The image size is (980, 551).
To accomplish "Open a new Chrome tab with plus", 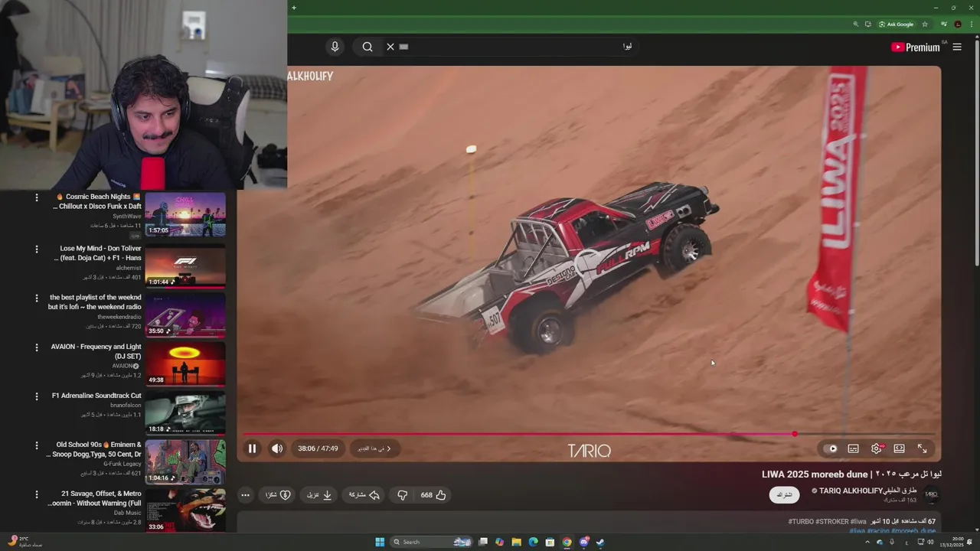I will tap(294, 8).
